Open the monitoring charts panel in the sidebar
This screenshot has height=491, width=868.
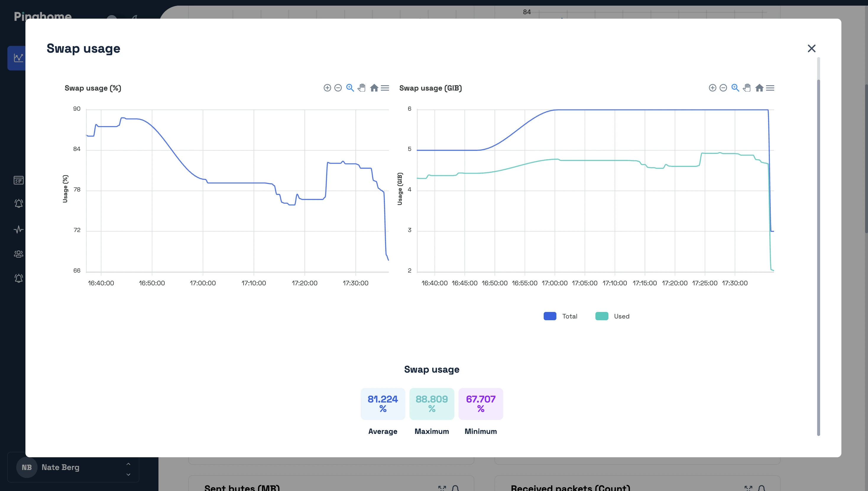19,58
